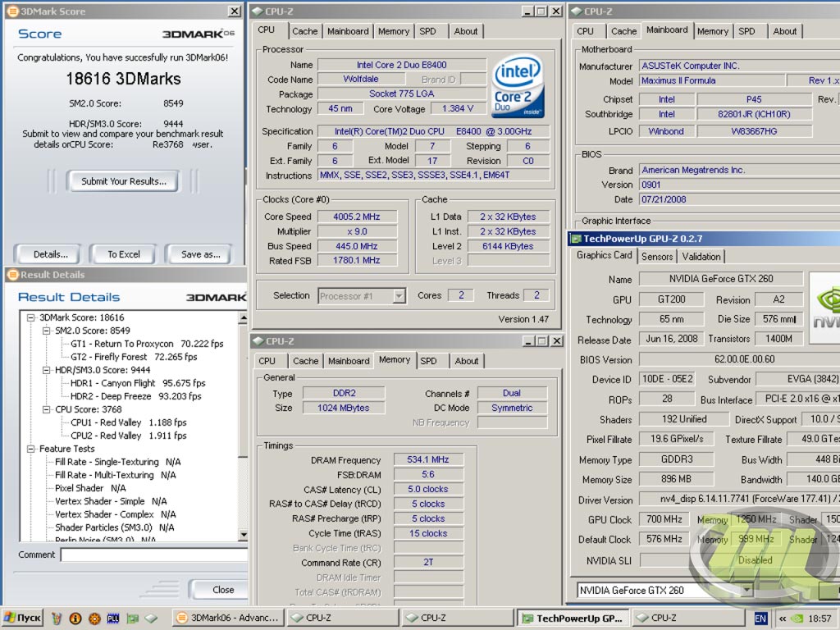Image resolution: width=840 pixels, height=630 pixels.
Task: Click title icon of CPU-Z Mainboard window
Action: click(577, 11)
